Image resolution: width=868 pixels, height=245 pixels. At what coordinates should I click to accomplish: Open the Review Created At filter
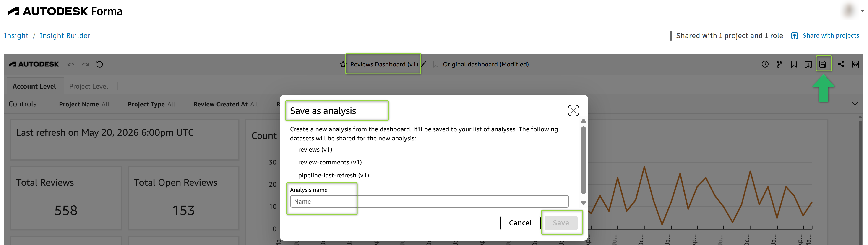coord(226,104)
